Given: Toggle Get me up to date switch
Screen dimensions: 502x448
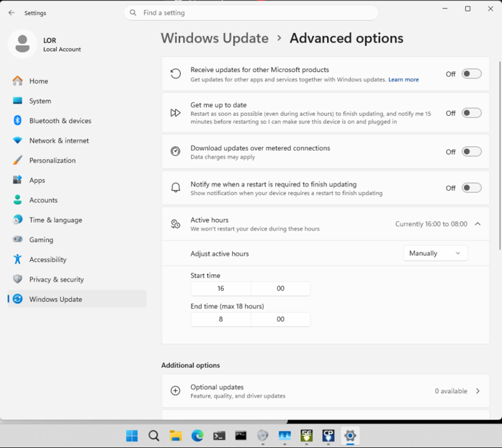Looking at the screenshot, I should point(472,113).
